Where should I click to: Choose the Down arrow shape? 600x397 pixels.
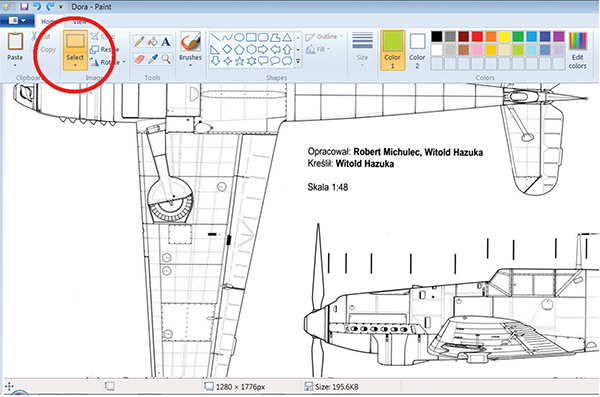click(215, 61)
